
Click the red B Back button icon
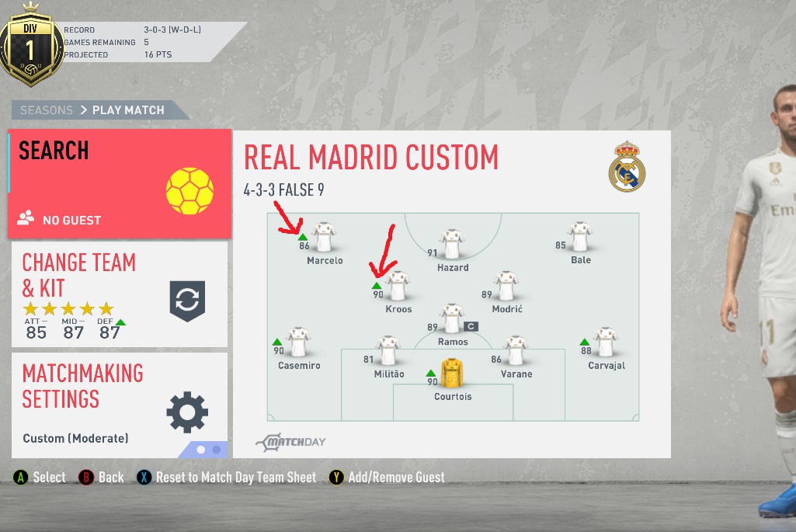[86, 477]
